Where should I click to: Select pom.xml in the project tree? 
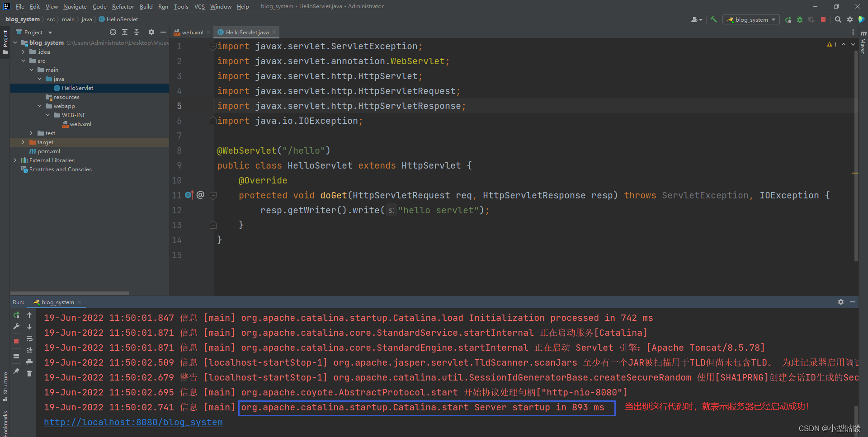48,151
